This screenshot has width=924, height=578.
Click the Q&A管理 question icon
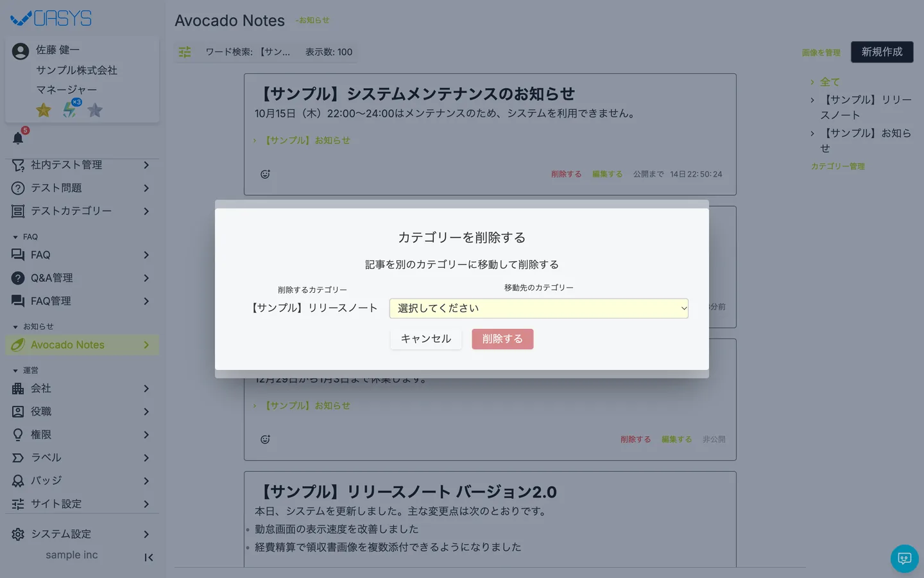tap(18, 278)
